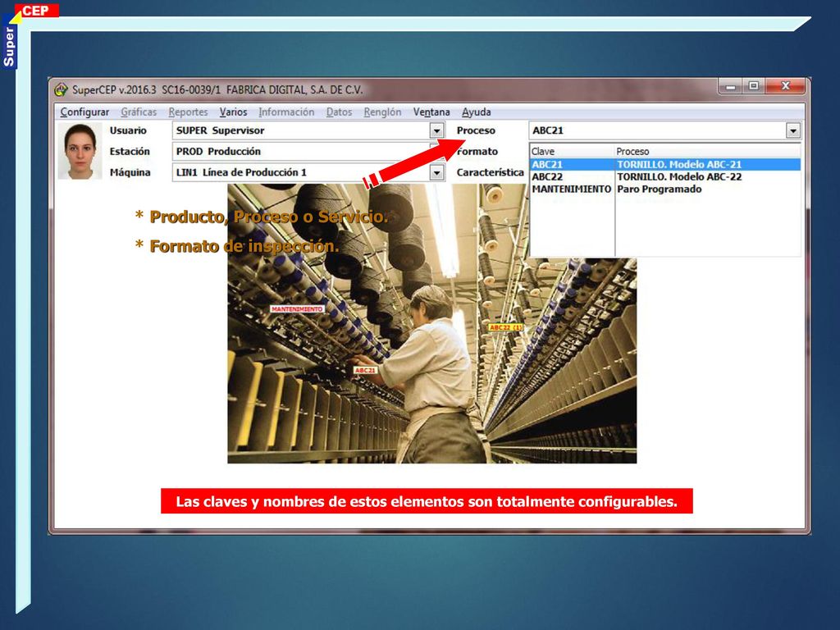Select the ABC21 row in process list
The image size is (840, 630).
point(665,164)
